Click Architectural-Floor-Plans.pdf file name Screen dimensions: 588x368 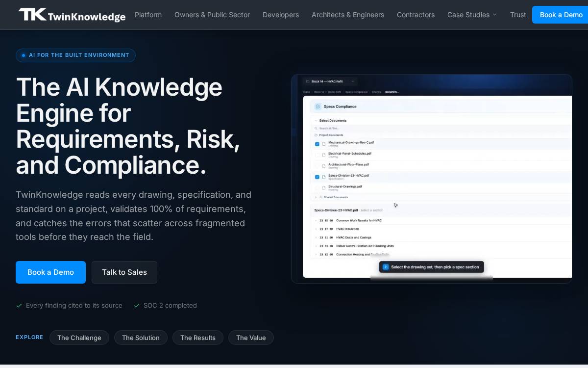pos(348,164)
